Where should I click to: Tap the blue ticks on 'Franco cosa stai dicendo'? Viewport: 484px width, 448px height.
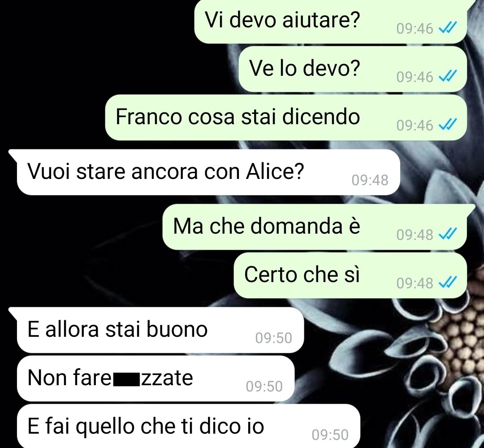click(x=448, y=125)
